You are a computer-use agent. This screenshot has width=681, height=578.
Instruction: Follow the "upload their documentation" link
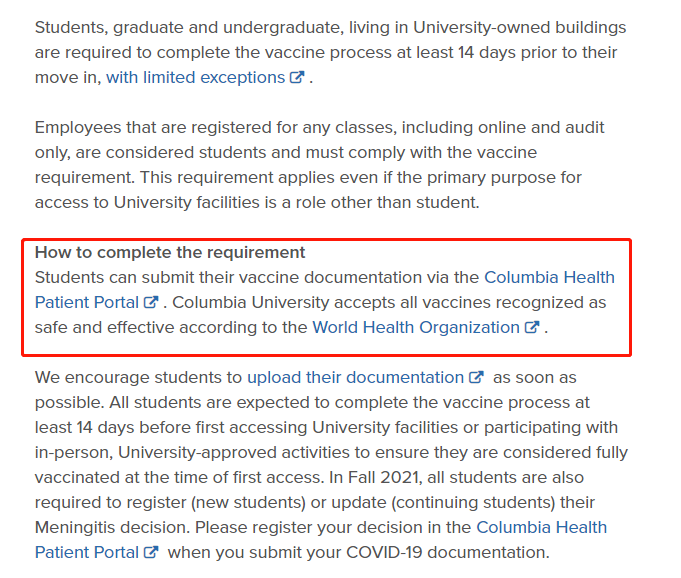355,377
